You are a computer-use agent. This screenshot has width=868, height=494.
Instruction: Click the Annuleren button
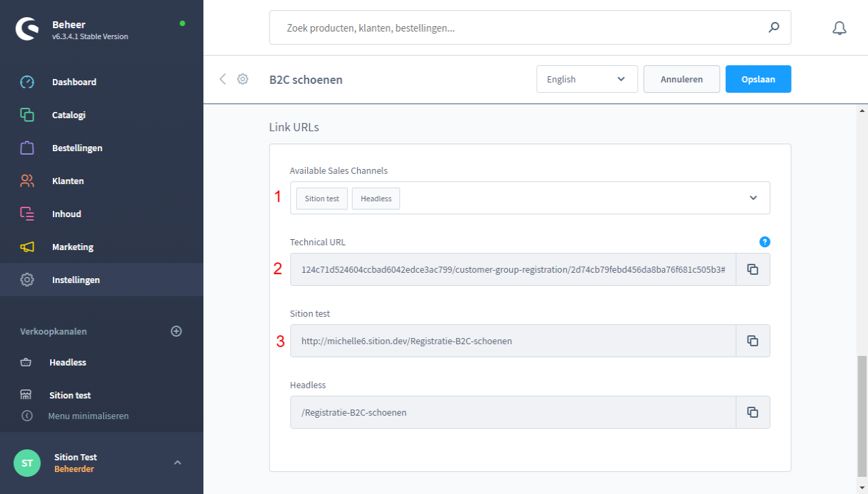(x=681, y=79)
